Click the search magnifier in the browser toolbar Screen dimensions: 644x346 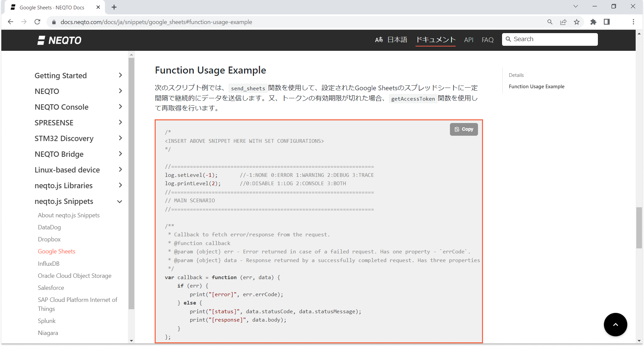(550, 22)
